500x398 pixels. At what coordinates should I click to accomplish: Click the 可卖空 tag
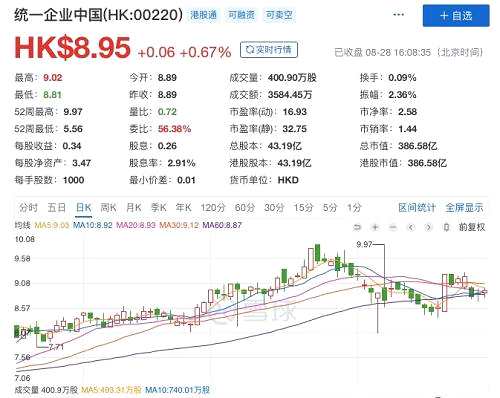(x=279, y=15)
